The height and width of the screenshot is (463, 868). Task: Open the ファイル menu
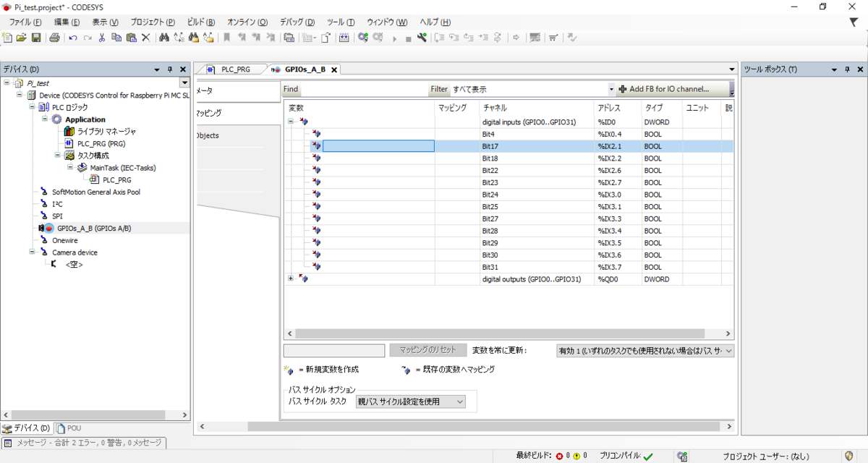(25, 22)
